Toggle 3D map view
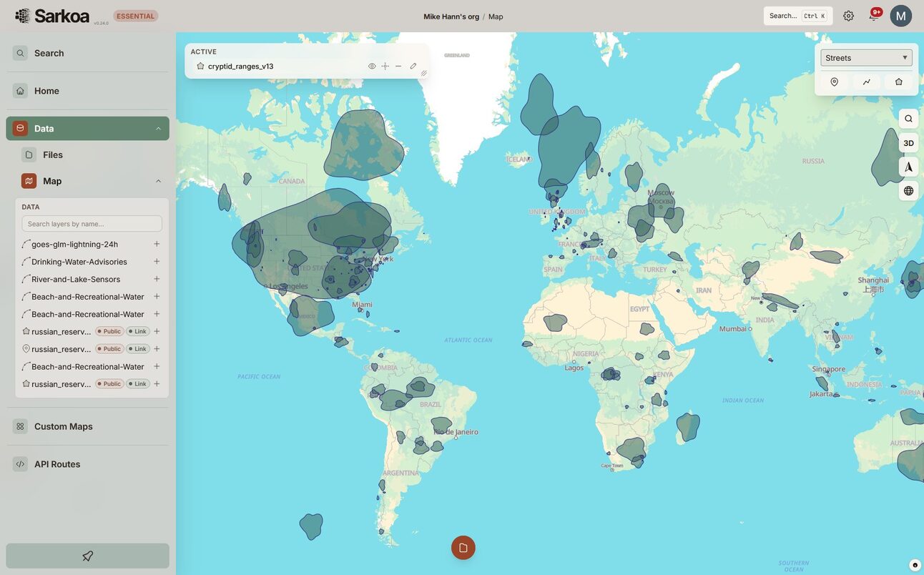The height and width of the screenshot is (575, 924). point(908,143)
